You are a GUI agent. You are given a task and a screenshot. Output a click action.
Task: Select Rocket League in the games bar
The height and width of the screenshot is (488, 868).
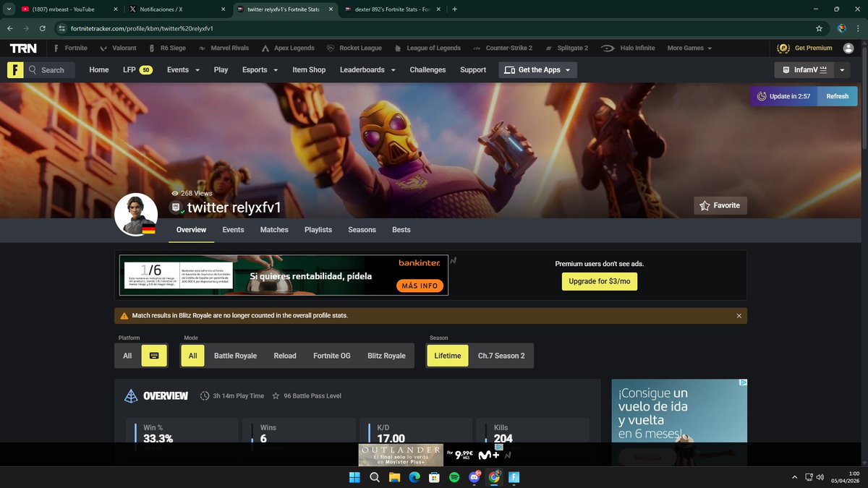click(x=354, y=48)
